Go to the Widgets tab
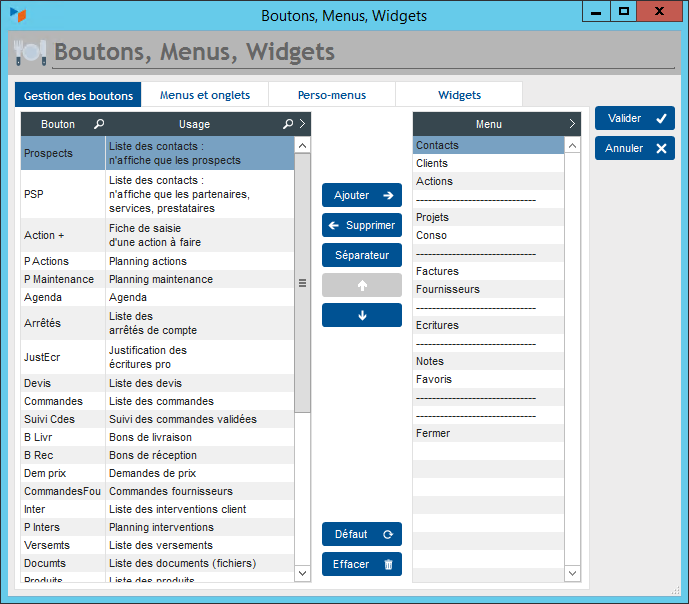This screenshot has width=689, height=604. click(459, 95)
